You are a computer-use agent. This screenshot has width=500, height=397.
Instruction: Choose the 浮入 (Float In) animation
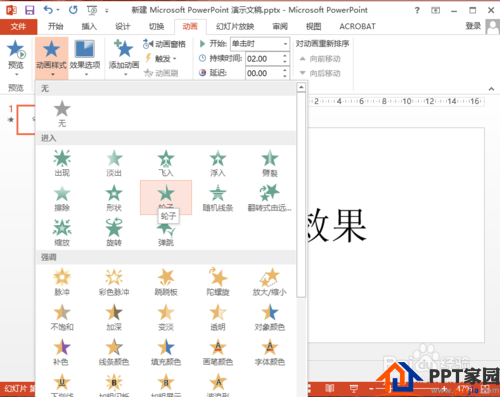coord(218,163)
